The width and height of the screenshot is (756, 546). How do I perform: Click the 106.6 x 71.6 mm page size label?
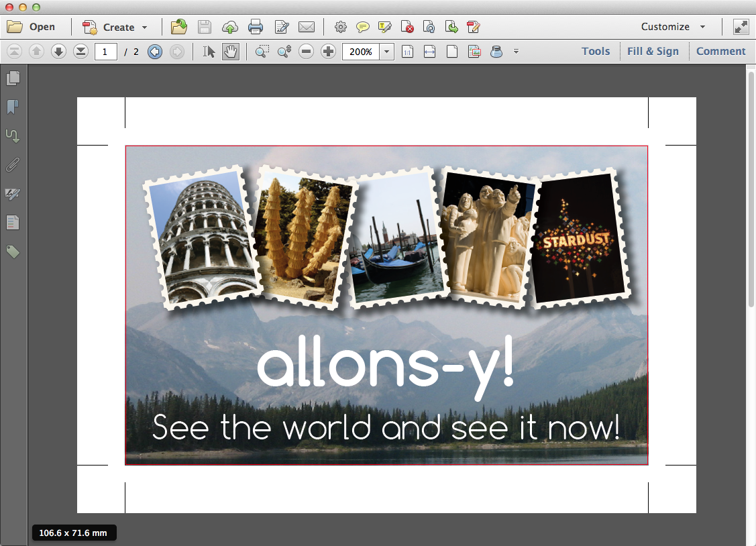point(73,533)
